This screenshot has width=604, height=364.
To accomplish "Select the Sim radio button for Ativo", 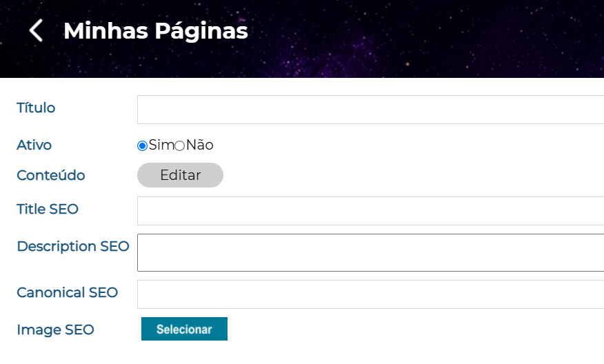I will (142, 146).
